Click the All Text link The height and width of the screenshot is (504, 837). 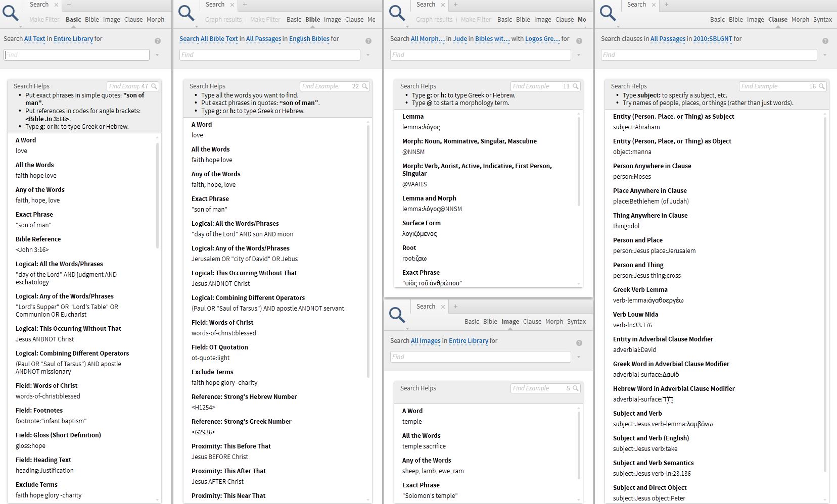(x=35, y=39)
